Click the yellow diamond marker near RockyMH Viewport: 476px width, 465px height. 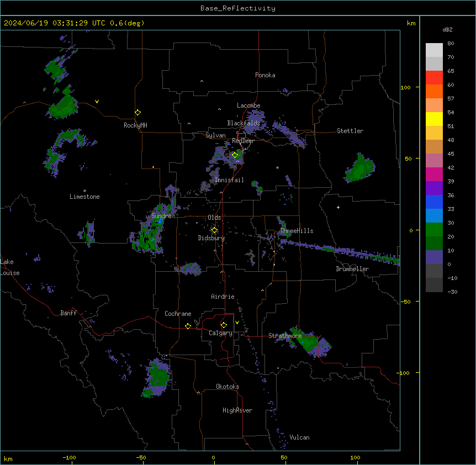pyautogui.click(x=137, y=112)
